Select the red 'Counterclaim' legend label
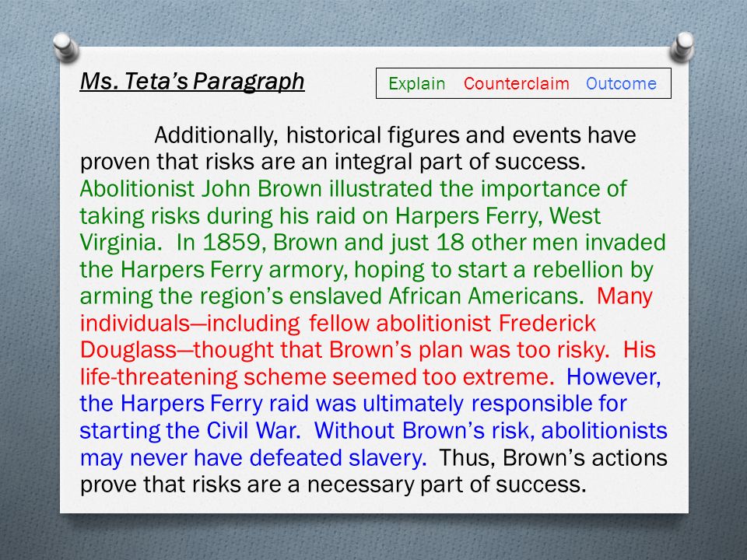The image size is (747, 560). 517,83
